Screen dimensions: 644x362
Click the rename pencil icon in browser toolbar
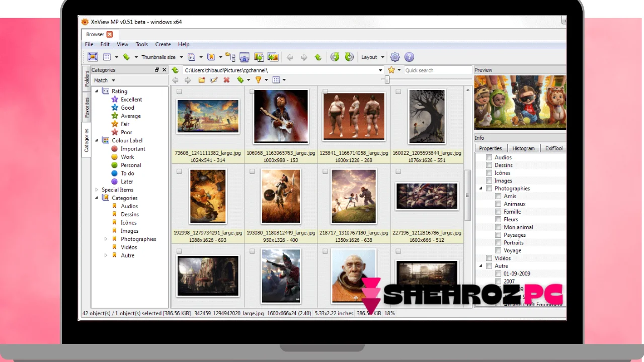coord(214,80)
